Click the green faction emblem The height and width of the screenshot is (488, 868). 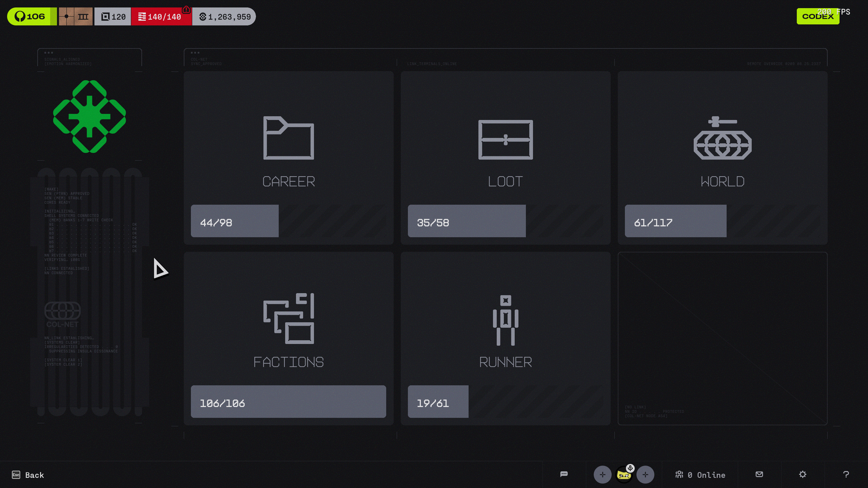[x=90, y=117]
